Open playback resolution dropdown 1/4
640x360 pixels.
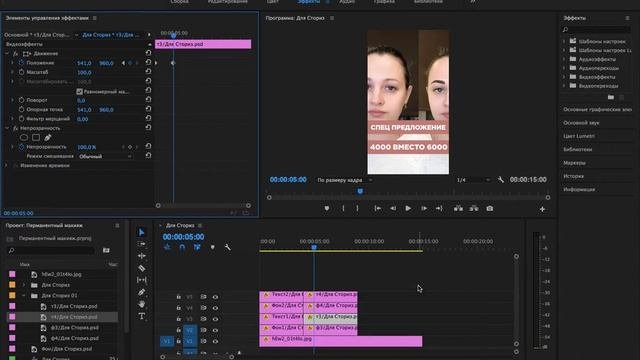(x=473, y=180)
